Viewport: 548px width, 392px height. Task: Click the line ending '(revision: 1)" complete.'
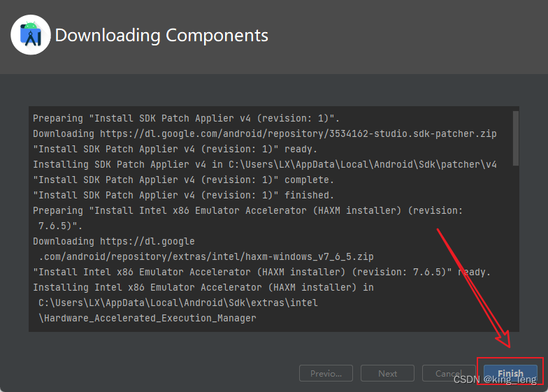coord(183,180)
